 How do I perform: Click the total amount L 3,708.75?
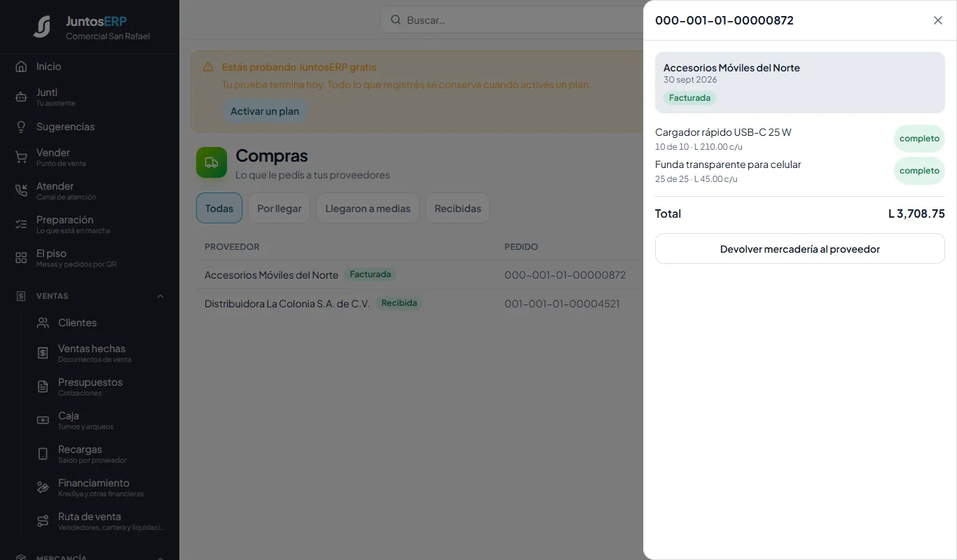pyautogui.click(x=916, y=213)
